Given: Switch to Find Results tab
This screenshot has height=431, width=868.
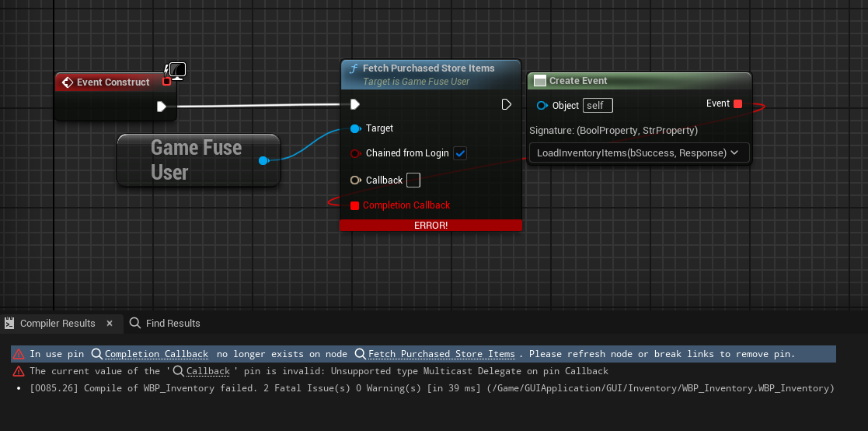Looking at the screenshot, I should tap(173, 323).
